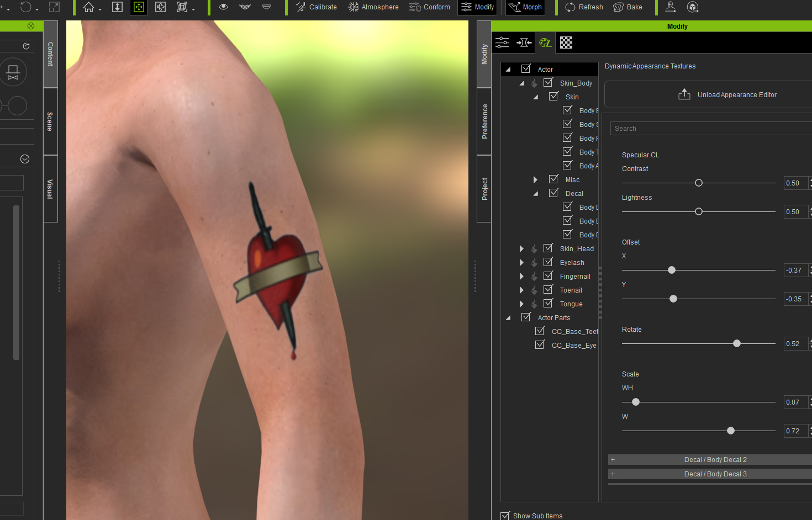
Task: Close the left Content panel
Action: tap(31, 26)
